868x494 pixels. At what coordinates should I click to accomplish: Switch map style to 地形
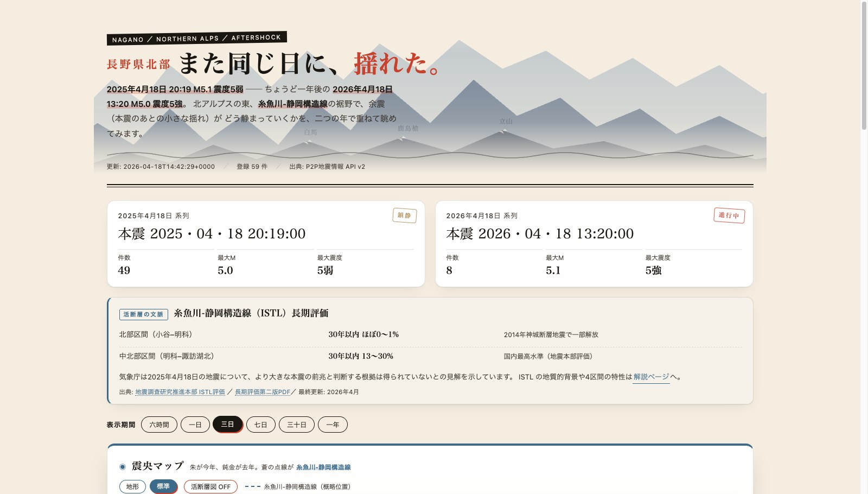coord(133,486)
